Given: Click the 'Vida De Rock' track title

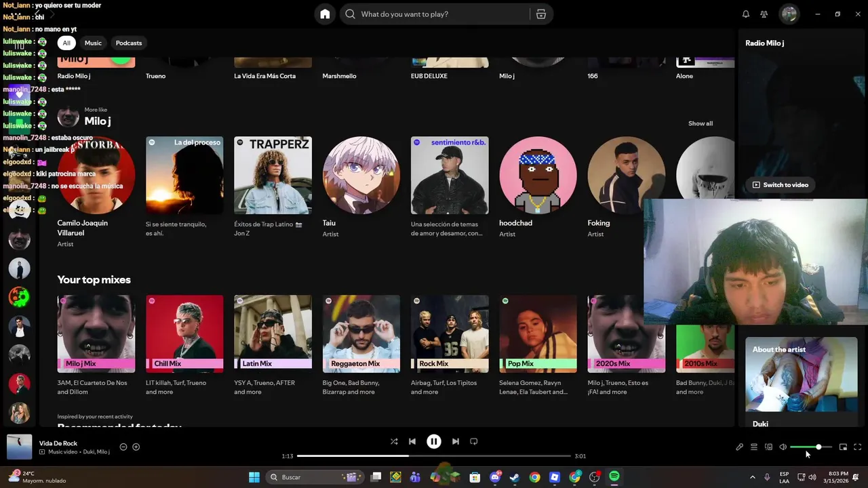Looking at the screenshot, I should click(x=58, y=443).
